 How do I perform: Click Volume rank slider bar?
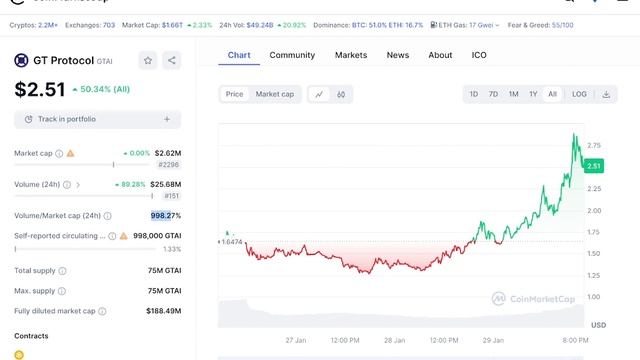pos(84,196)
